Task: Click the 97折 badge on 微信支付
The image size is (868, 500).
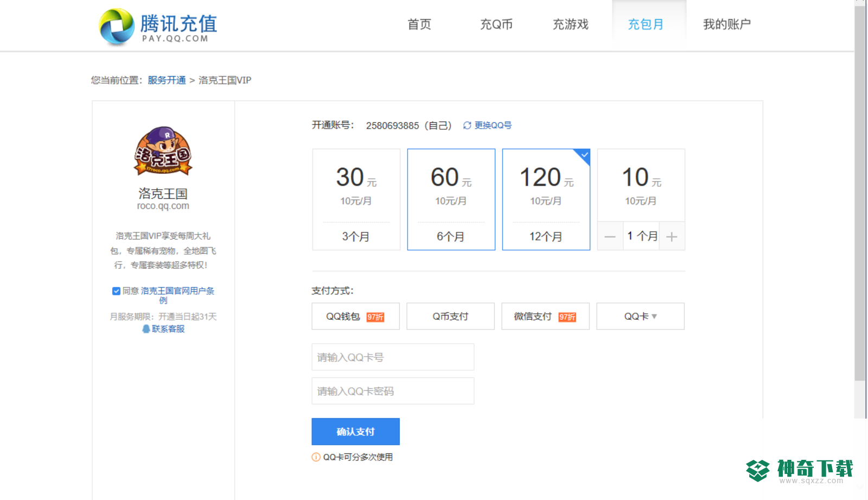Action: click(567, 317)
